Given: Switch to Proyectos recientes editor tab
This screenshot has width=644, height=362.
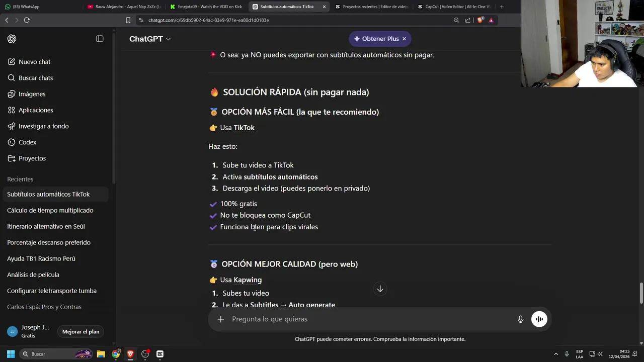Looking at the screenshot, I should click(371, 7).
